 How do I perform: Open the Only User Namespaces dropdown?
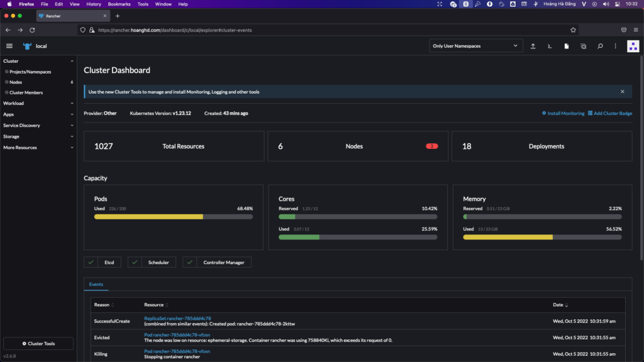[x=475, y=46]
